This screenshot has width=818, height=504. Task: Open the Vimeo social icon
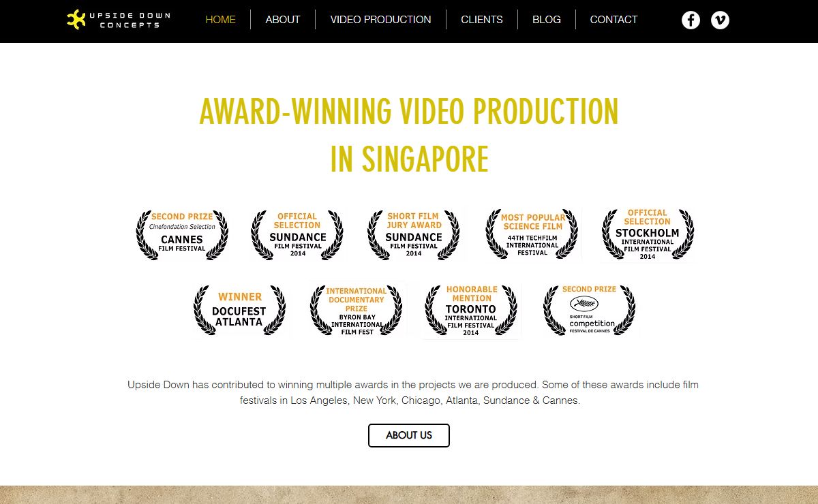point(720,20)
